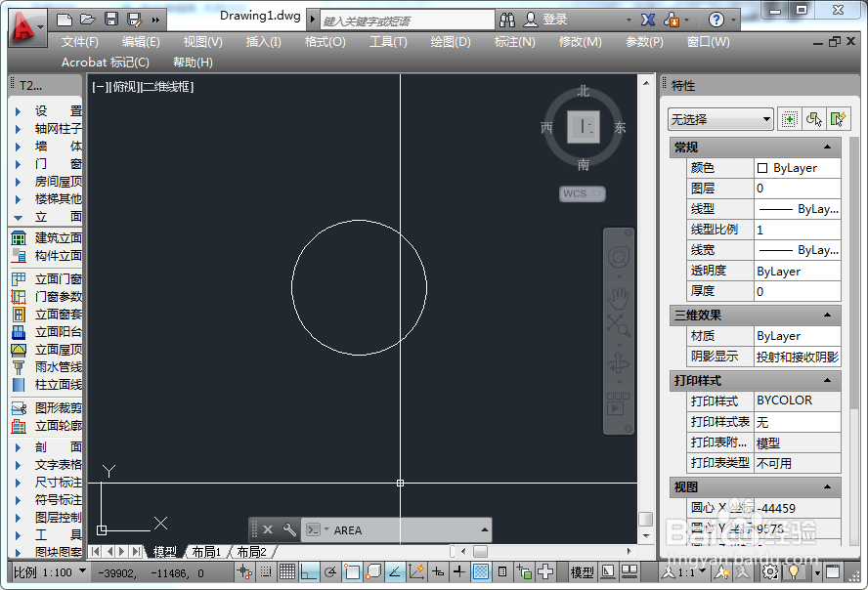Screen dimensions: 868x590
Task: Toggle Lineweight display plus icon in status bar
Action: click(458, 571)
